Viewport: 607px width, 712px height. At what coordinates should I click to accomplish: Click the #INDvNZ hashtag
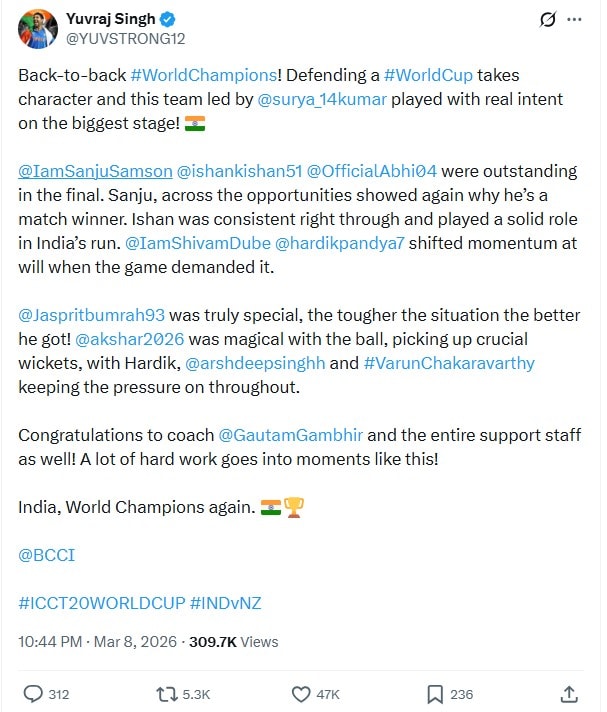pyautogui.click(x=226, y=603)
